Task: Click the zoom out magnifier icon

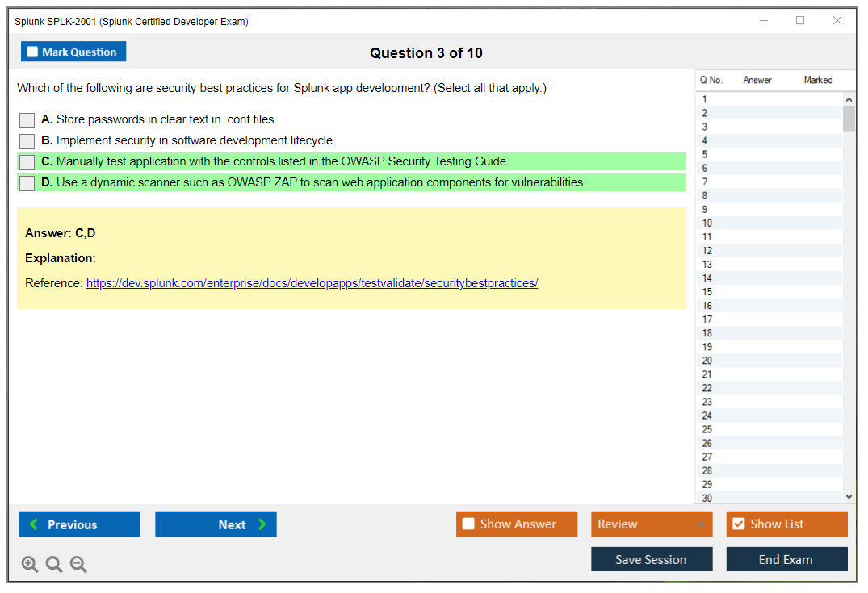Action: coord(78,565)
